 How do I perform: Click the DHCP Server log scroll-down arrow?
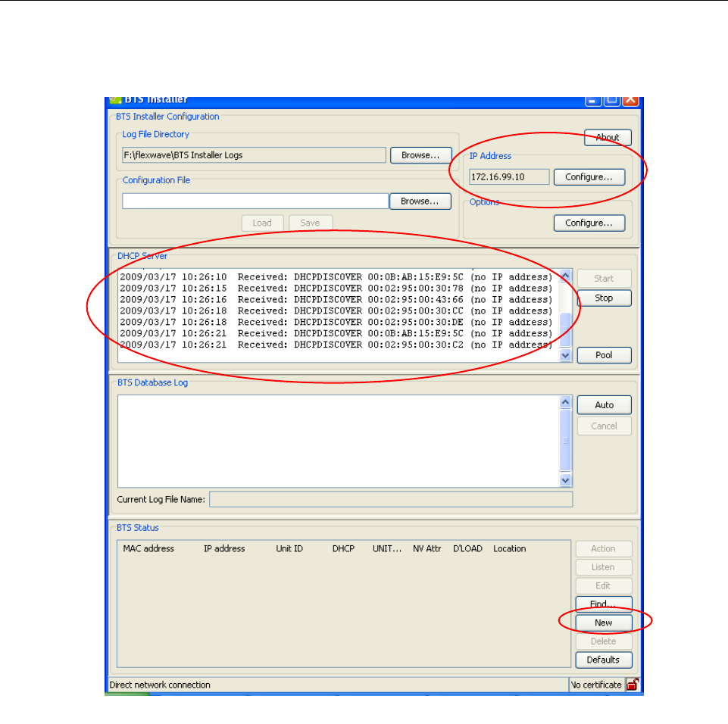coord(565,355)
